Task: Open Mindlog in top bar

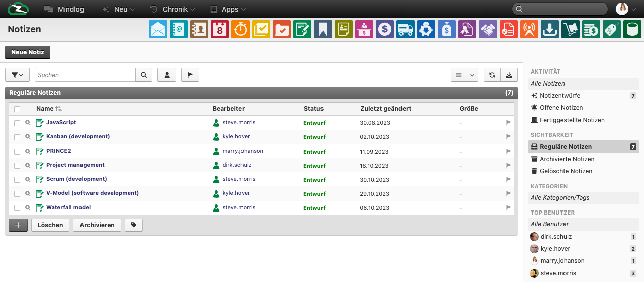Action: [x=64, y=9]
